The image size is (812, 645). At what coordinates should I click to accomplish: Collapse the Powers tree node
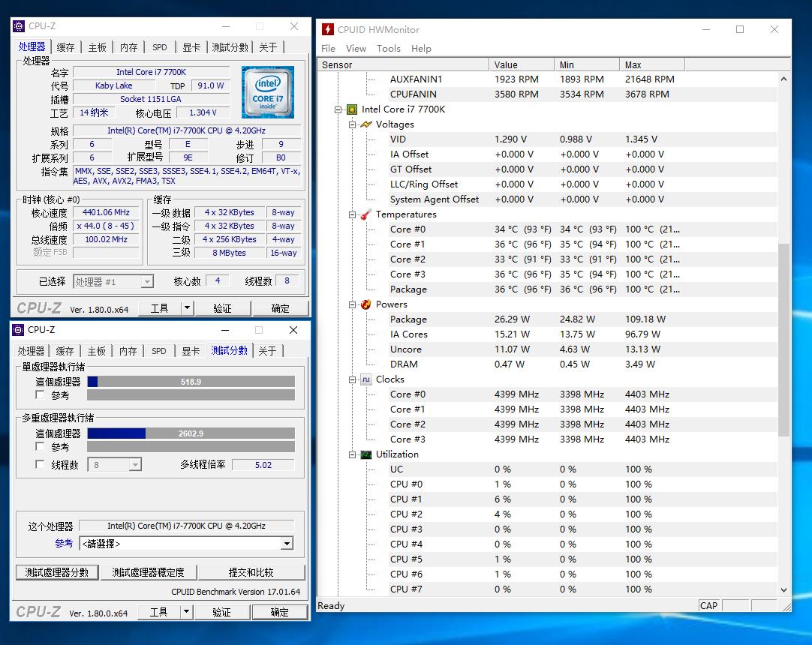353,304
